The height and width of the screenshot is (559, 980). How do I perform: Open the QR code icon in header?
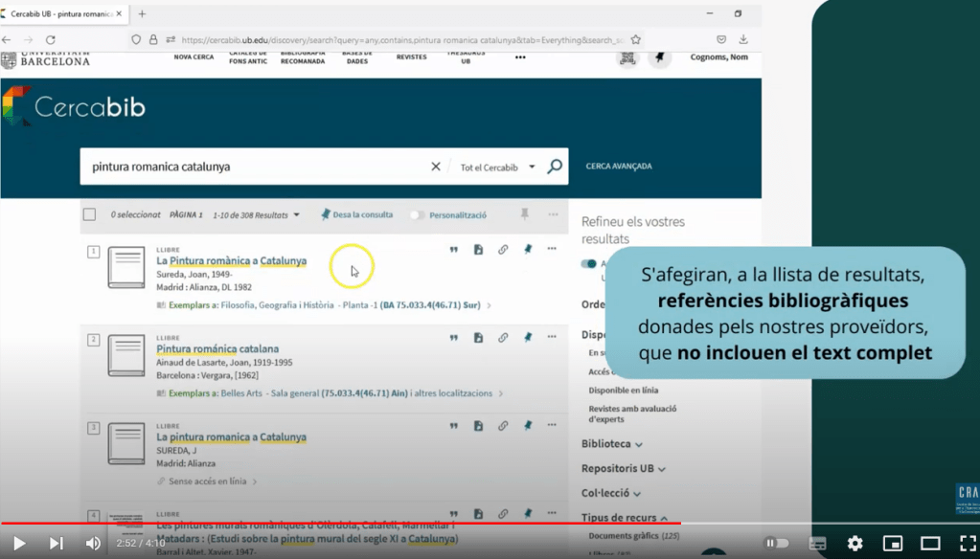point(627,58)
